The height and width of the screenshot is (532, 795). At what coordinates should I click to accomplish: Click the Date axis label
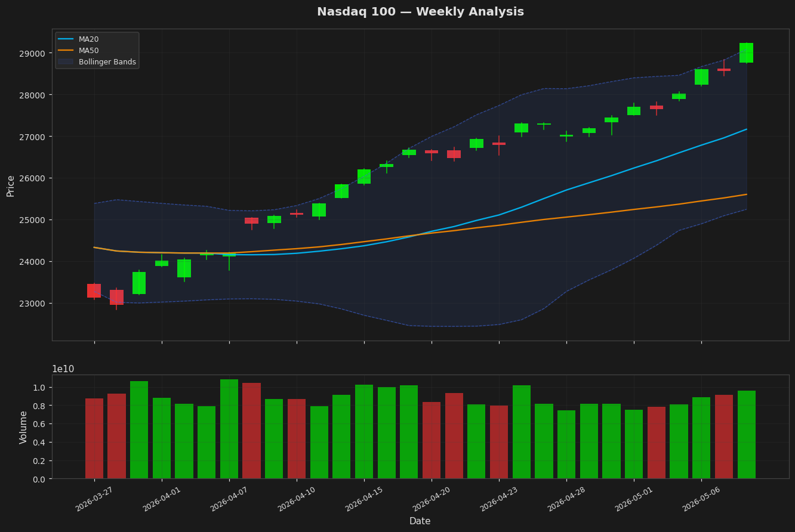420,521
